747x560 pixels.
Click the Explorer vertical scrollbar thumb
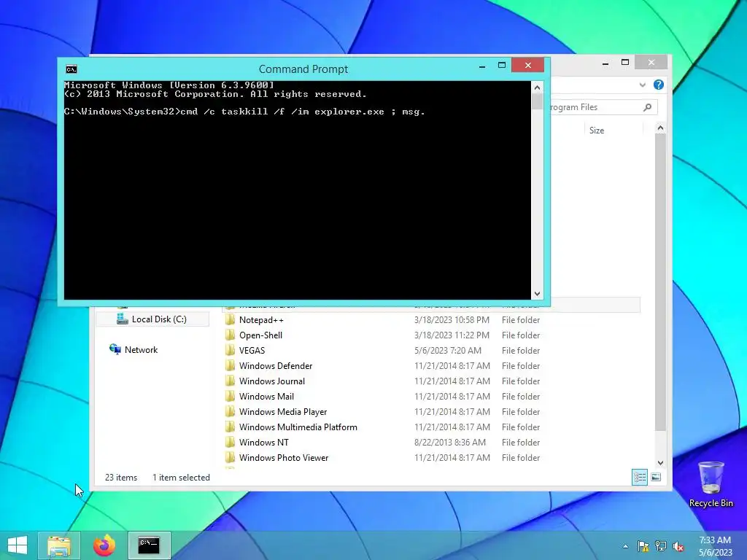pyautogui.click(x=660, y=282)
